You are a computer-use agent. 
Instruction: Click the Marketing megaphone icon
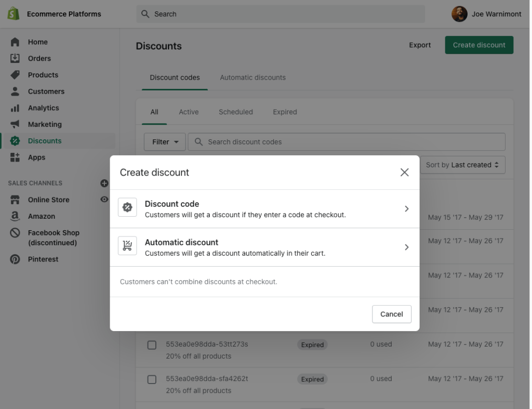[x=15, y=124]
